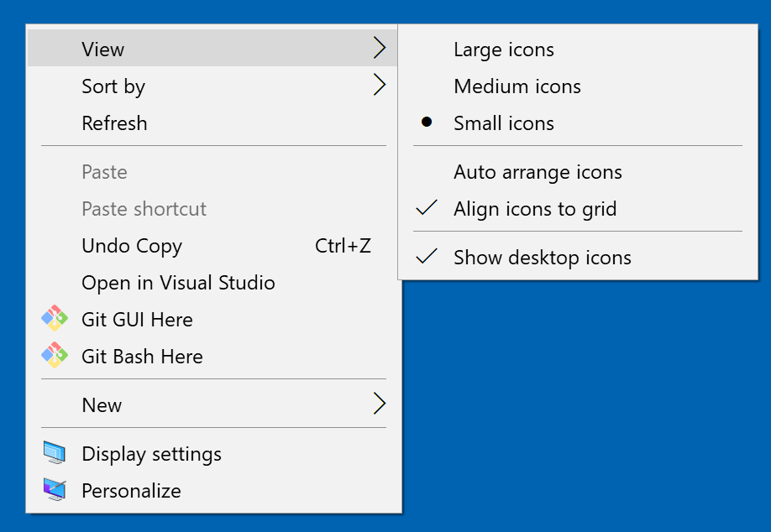Click the Git Bash Here icon
The height and width of the screenshot is (532, 771).
[x=54, y=355]
